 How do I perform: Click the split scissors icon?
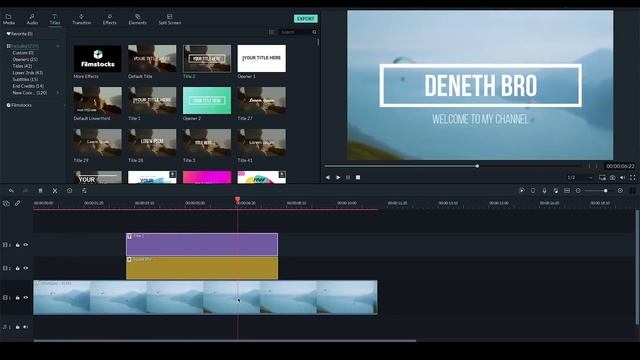tap(55, 191)
